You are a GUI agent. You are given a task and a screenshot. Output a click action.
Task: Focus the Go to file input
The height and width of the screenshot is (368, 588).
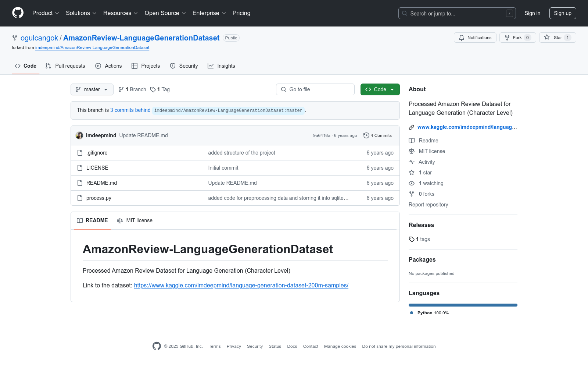click(315, 89)
